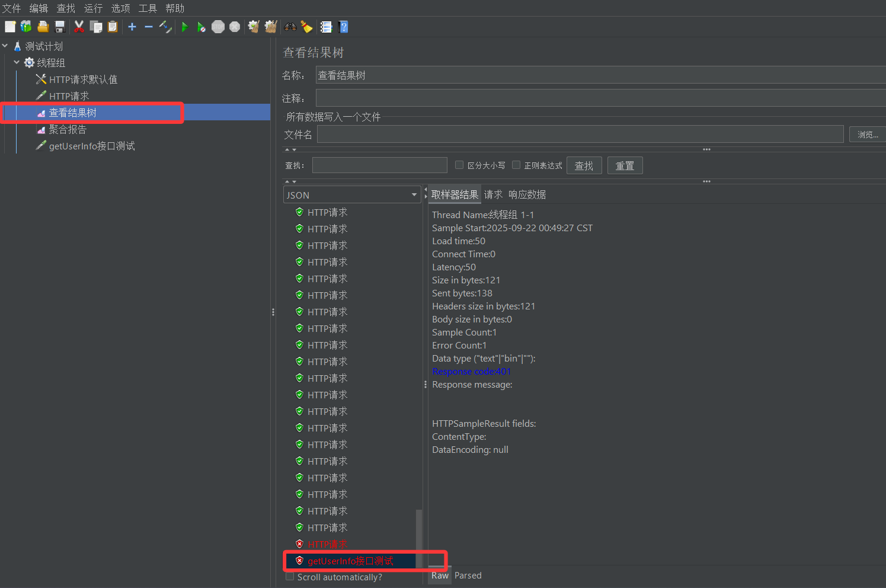Click the 重置 reset button
Image resolution: width=886 pixels, height=588 pixels.
(625, 165)
